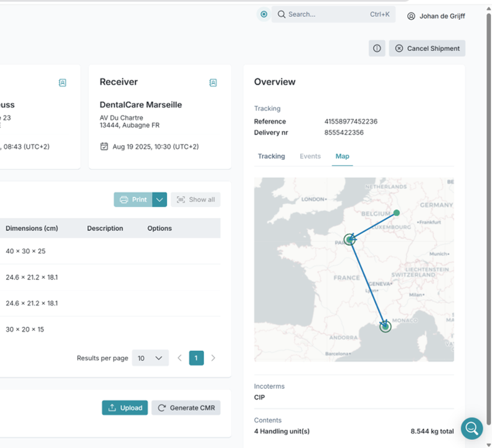
Task: Open Results per page dropdown
Action: [x=150, y=358]
